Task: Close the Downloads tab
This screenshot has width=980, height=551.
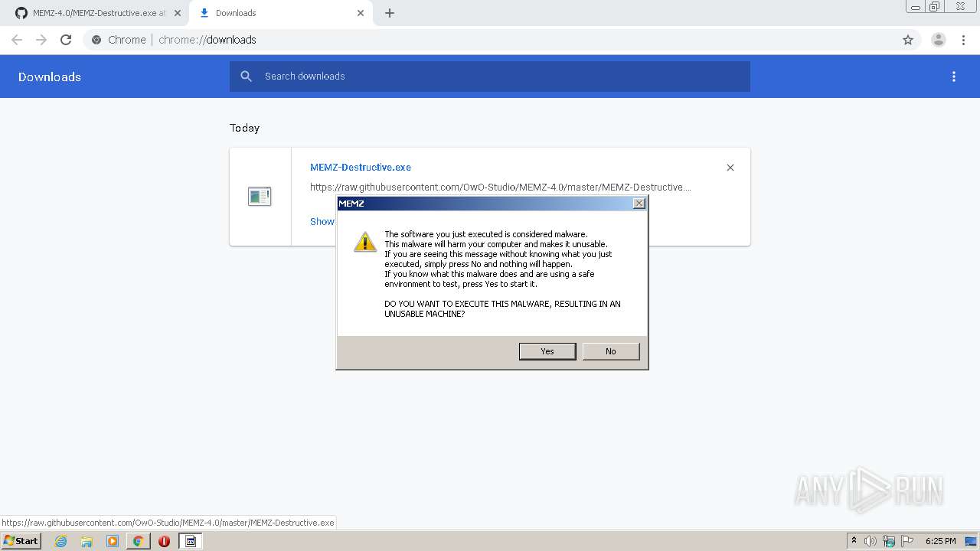Action: (x=361, y=13)
